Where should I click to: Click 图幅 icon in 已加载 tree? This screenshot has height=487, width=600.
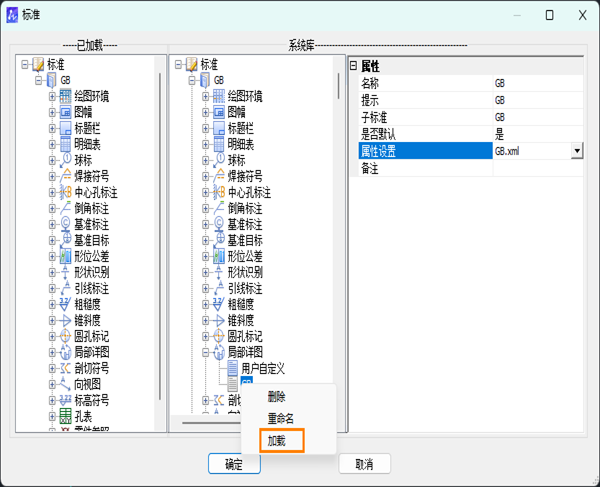pos(65,112)
